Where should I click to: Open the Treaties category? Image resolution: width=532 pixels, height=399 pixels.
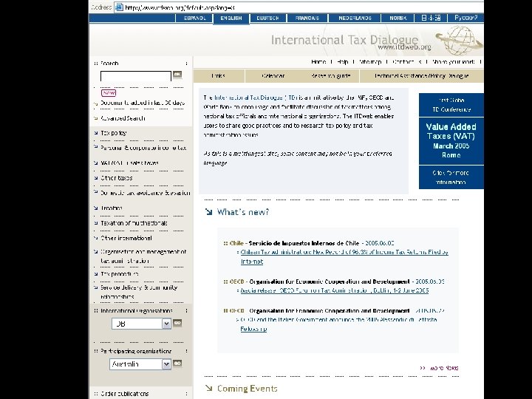point(112,208)
